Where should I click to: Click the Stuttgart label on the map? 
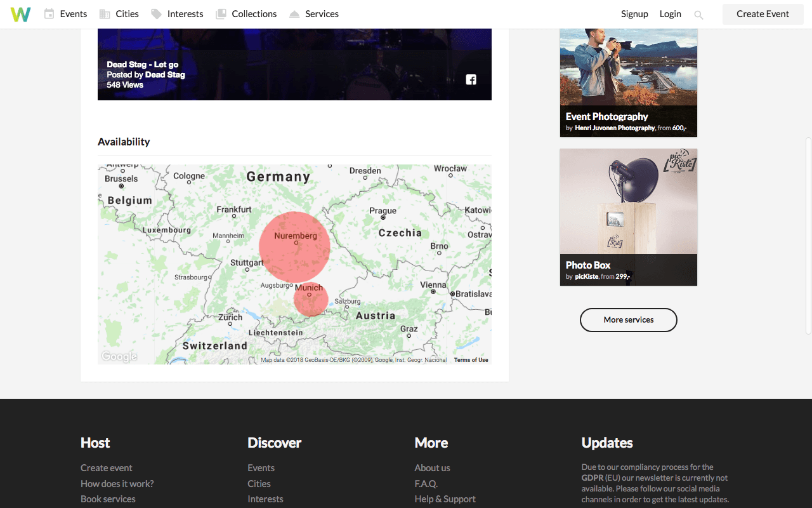pos(247,263)
